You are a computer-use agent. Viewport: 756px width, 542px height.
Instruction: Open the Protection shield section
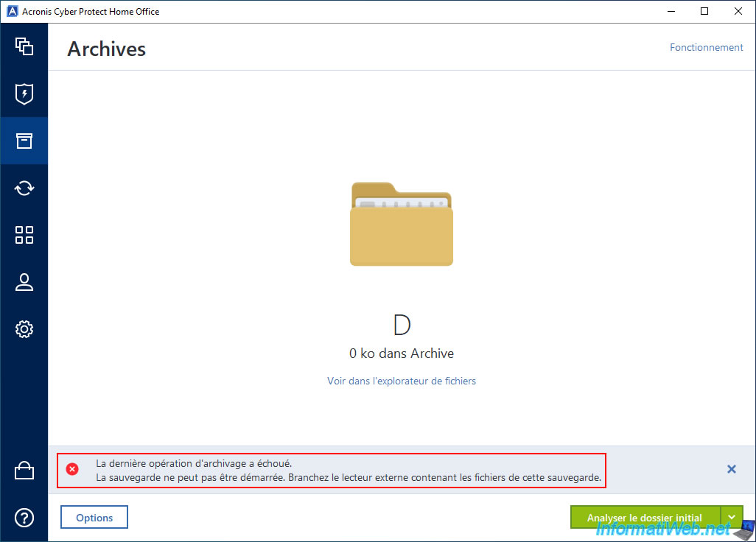coord(24,94)
